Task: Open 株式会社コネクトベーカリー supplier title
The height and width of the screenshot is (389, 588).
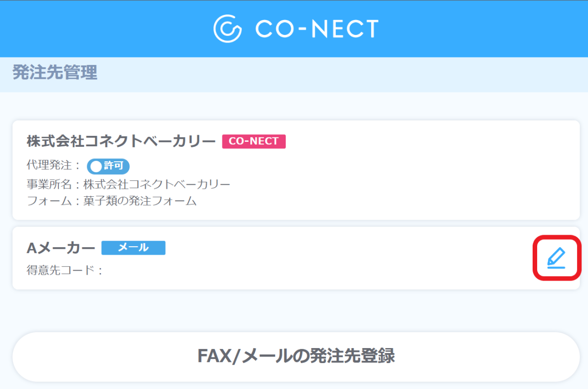Action: point(121,141)
